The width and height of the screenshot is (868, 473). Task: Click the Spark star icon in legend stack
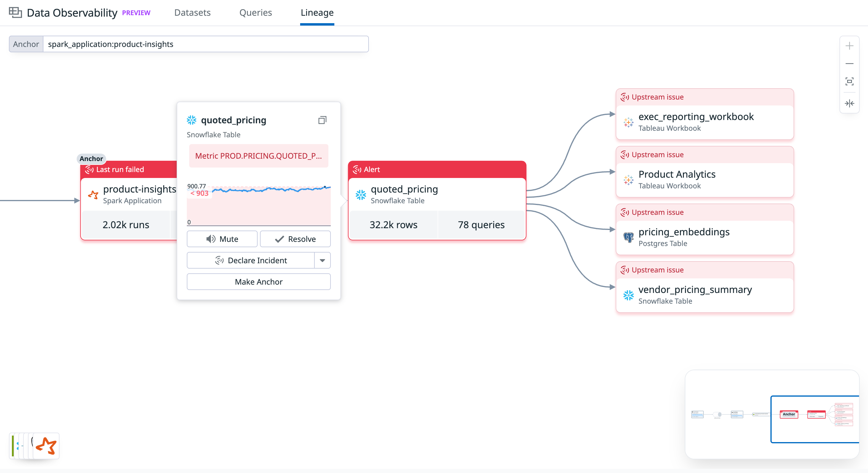[46, 446]
